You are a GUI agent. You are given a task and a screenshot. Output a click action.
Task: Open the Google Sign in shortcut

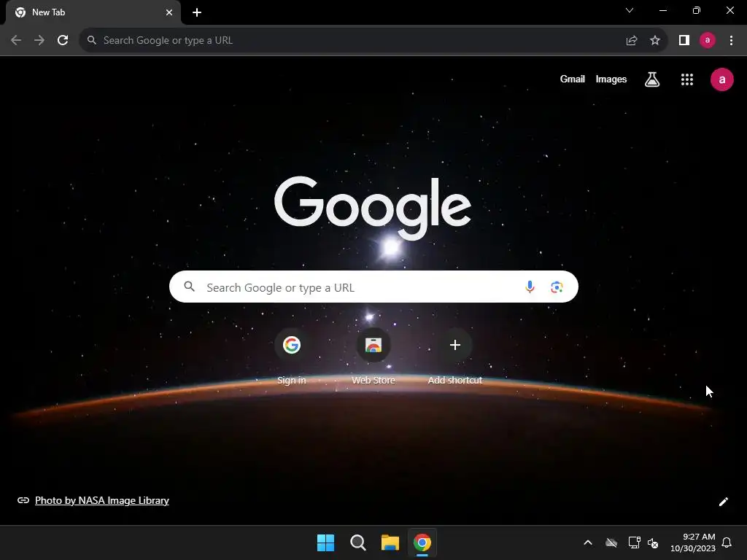(x=292, y=357)
